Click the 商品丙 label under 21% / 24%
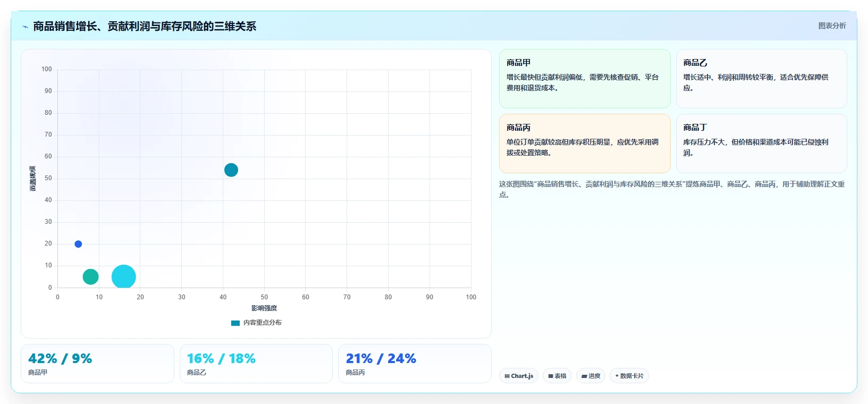 tap(355, 373)
